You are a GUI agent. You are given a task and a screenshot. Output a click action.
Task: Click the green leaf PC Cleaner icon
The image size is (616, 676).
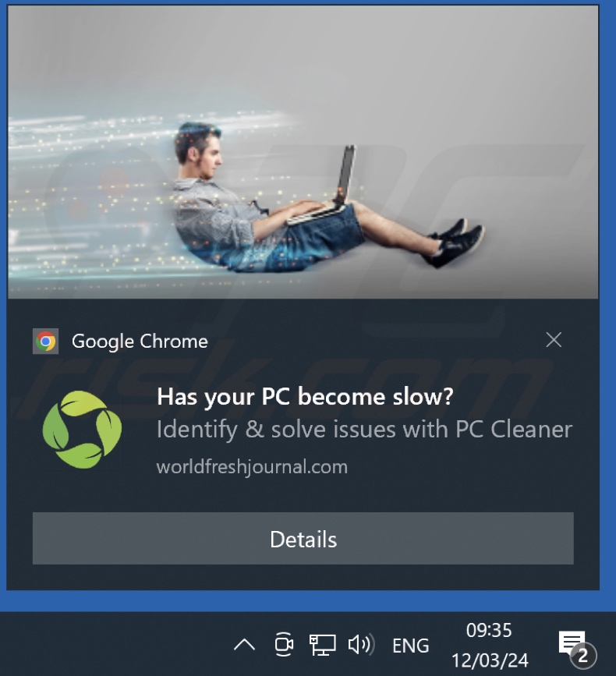pyautogui.click(x=82, y=430)
